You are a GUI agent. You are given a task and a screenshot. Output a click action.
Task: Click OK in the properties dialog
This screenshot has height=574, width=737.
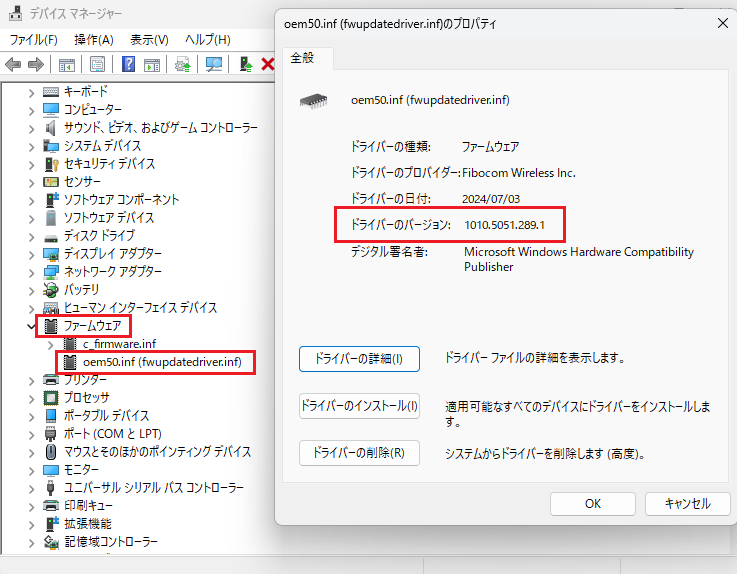[x=593, y=504]
